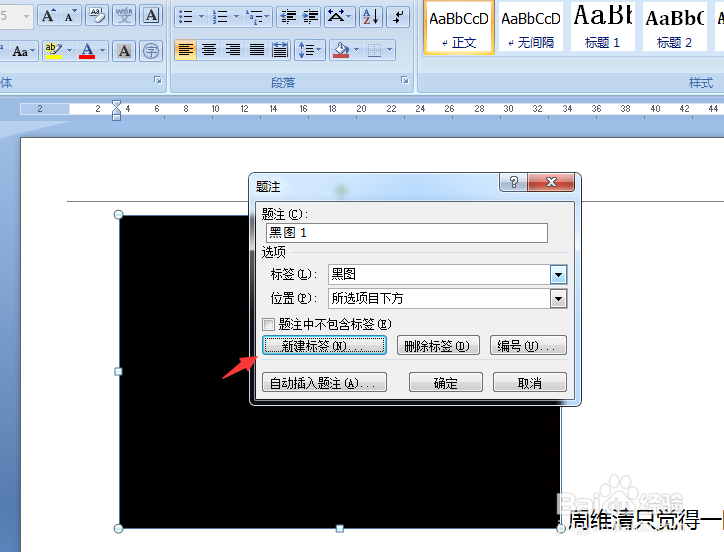Open the paragraph dialog launcher

coord(405,80)
